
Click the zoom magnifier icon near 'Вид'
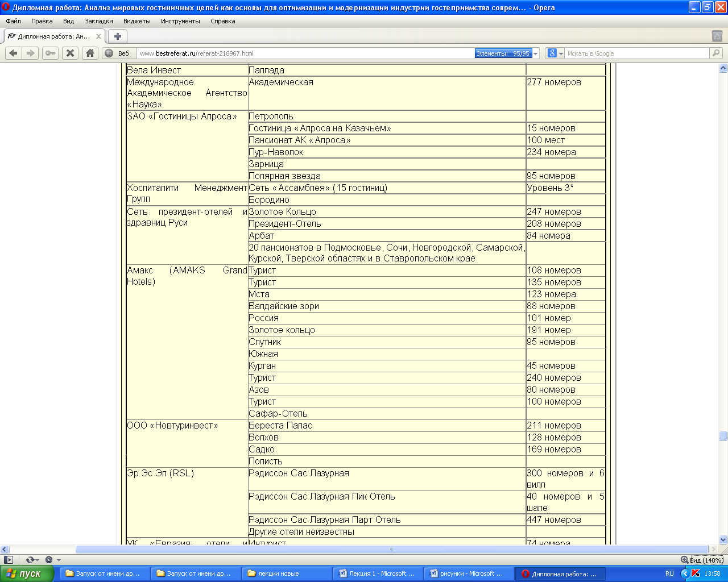pos(684,560)
